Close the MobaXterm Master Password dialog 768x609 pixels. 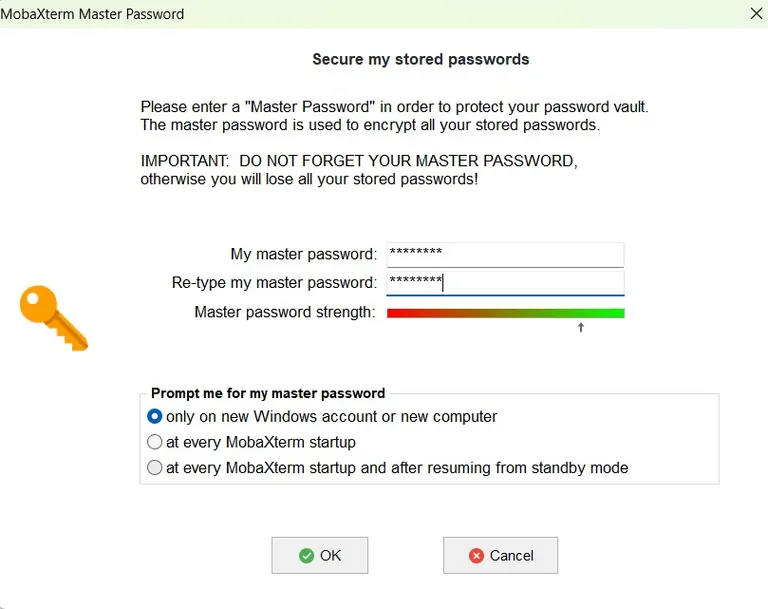point(756,14)
